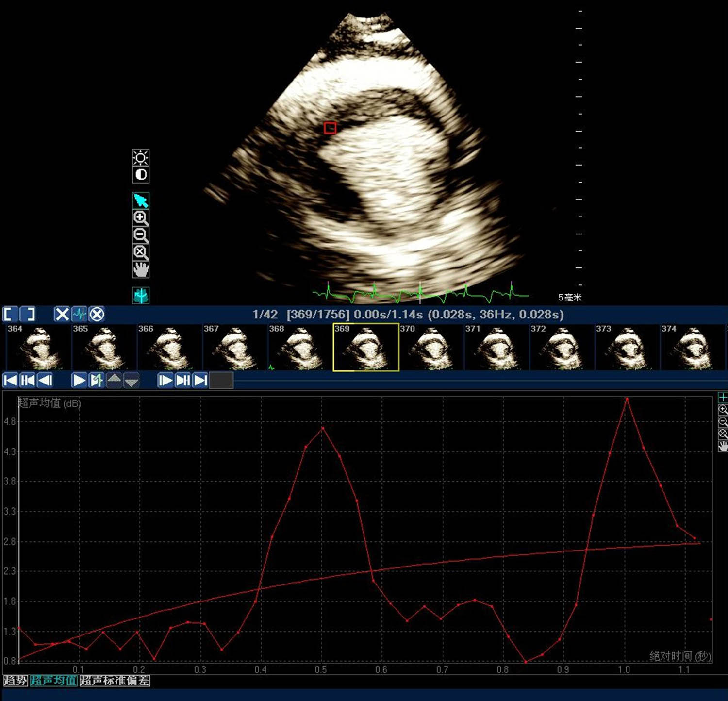Jump to last frame
Image resolution: width=728 pixels, height=701 pixels.
[x=200, y=380]
